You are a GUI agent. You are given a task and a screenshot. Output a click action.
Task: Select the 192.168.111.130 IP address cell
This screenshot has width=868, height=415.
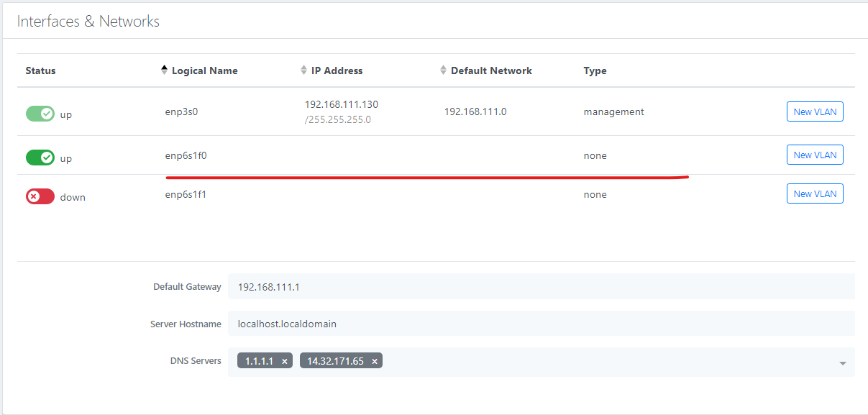pyautogui.click(x=341, y=104)
